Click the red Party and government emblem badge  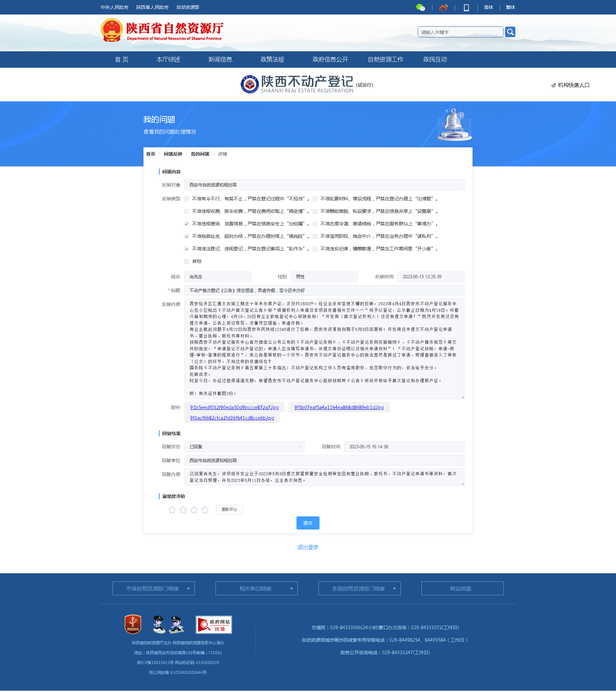[133, 624]
